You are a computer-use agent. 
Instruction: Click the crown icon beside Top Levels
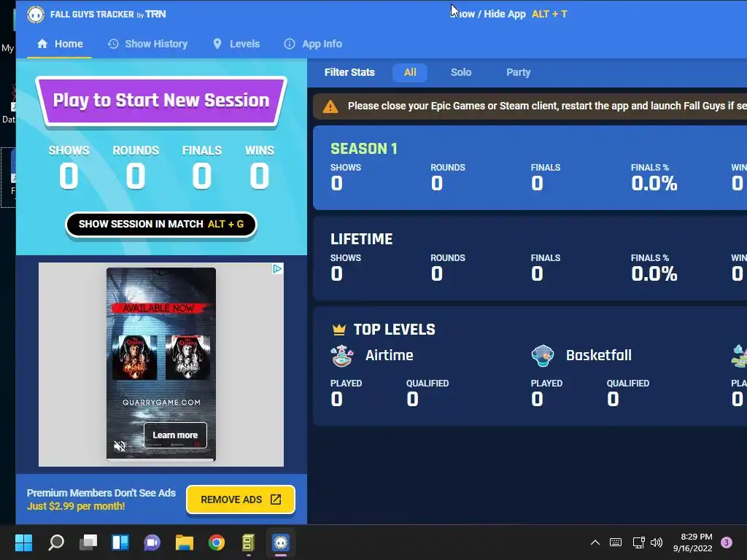pos(338,329)
